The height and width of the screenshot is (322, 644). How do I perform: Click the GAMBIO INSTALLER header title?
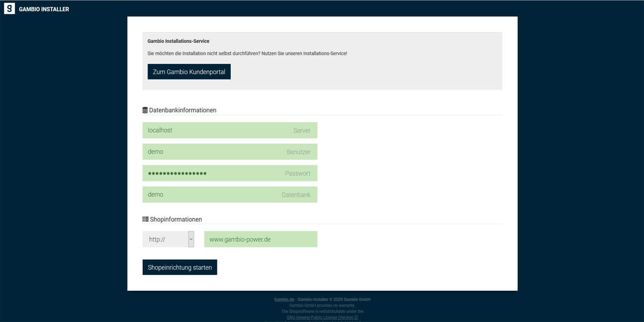pyautogui.click(x=44, y=9)
